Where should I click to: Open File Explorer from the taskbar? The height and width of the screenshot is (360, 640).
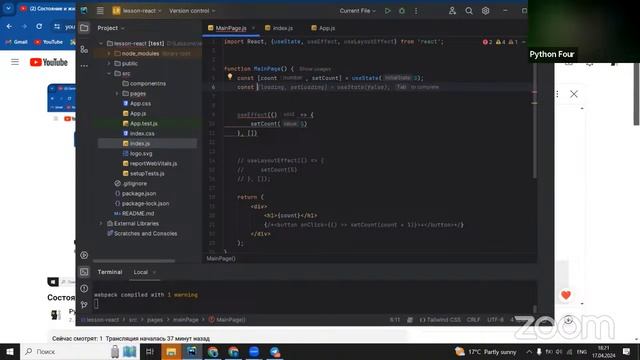[x=171, y=351]
